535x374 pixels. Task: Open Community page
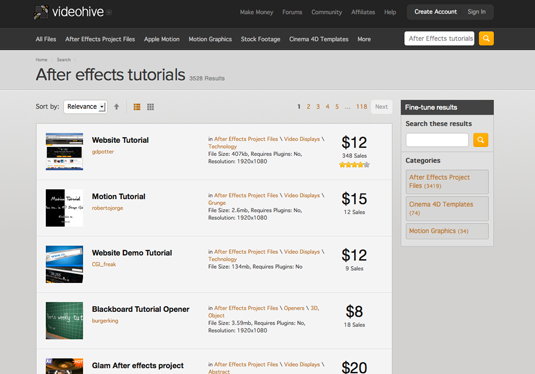(x=327, y=12)
